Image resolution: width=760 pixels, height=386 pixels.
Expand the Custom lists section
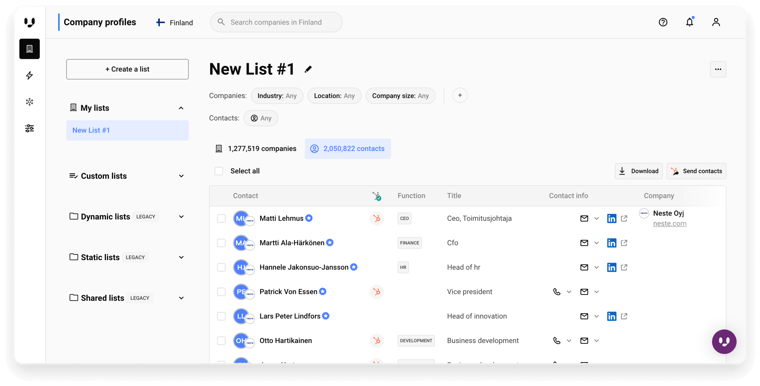[181, 176]
